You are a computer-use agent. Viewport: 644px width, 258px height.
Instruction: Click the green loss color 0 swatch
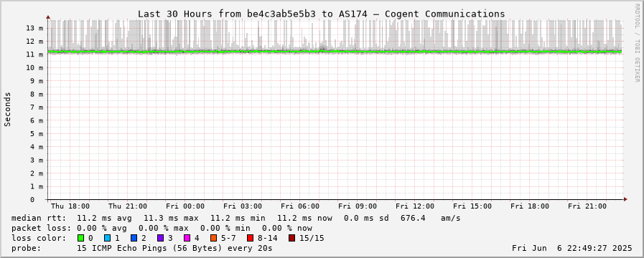point(80,238)
